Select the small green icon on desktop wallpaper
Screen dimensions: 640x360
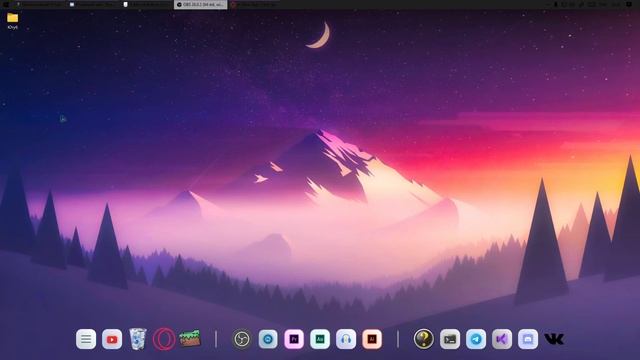[63, 119]
